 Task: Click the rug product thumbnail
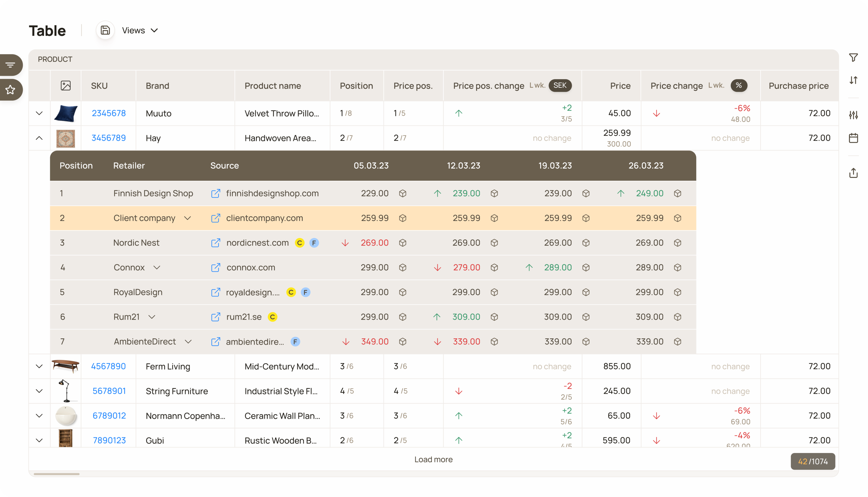[66, 138]
